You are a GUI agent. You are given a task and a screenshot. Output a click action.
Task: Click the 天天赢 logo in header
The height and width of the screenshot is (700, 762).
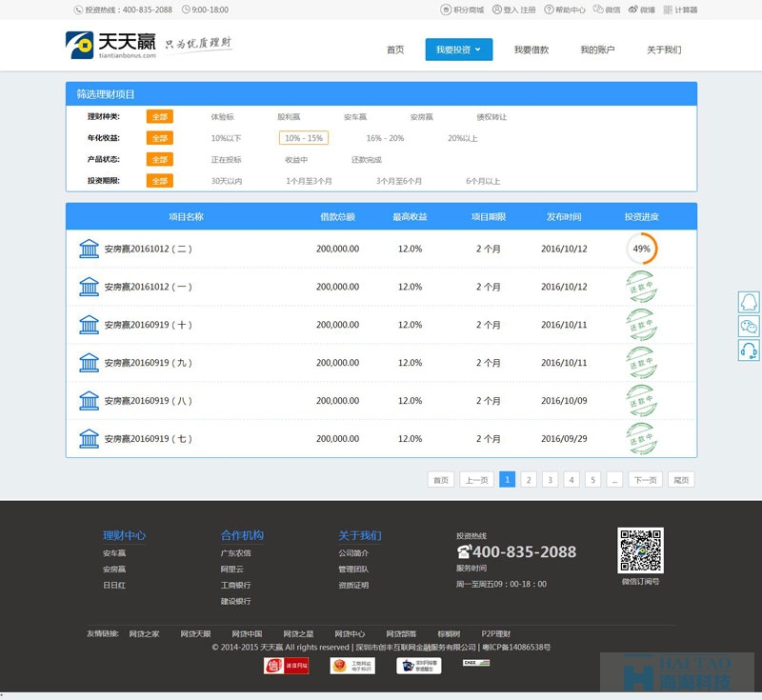110,45
